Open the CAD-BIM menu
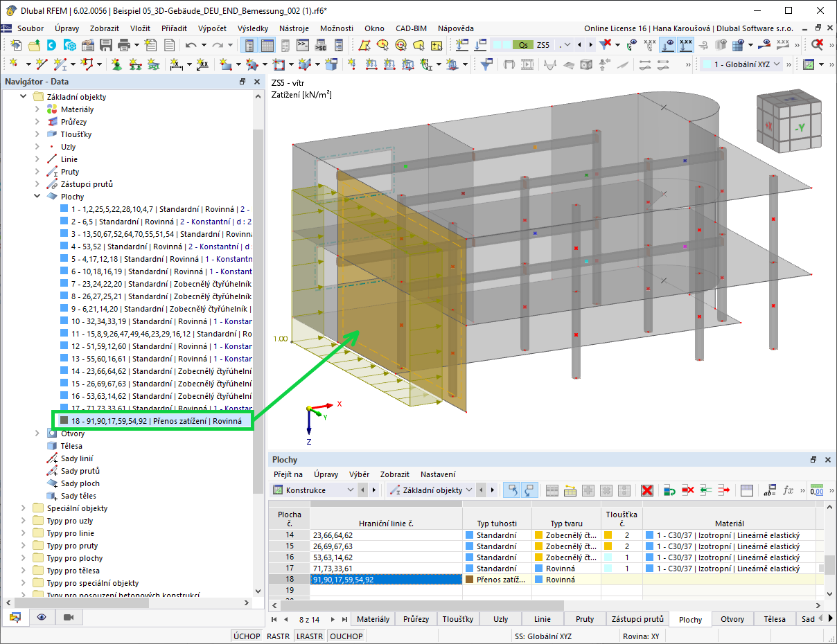The width and height of the screenshot is (837, 644). 411,28
